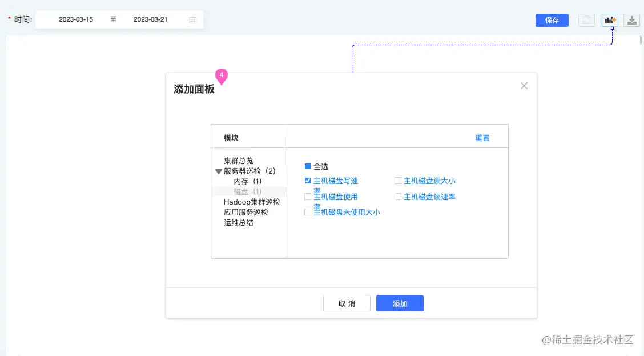Screen dimensions: 644x356
Task: Click the refresh icon next to Save
Action: (586, 20)
